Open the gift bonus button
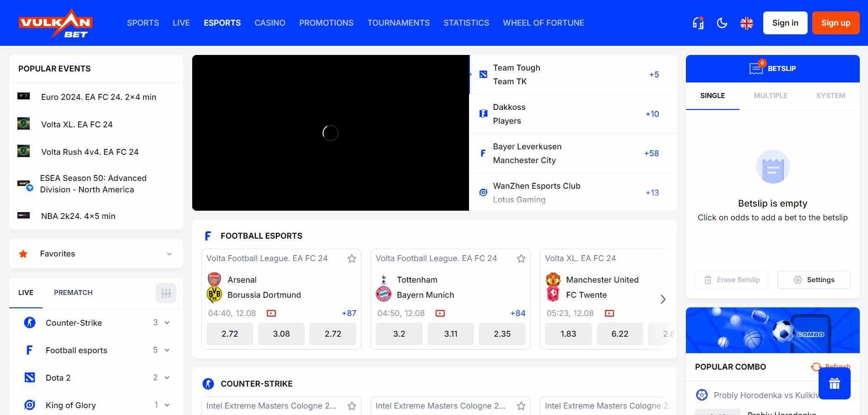The height and width of the screenshot is (415, 868). [x=835, y=383]
